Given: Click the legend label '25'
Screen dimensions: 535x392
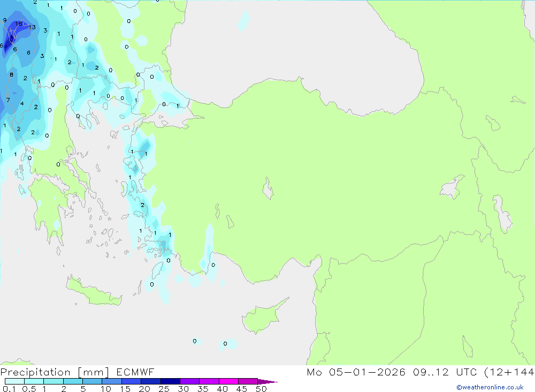Looking at the screenshot, I should 164,389.
